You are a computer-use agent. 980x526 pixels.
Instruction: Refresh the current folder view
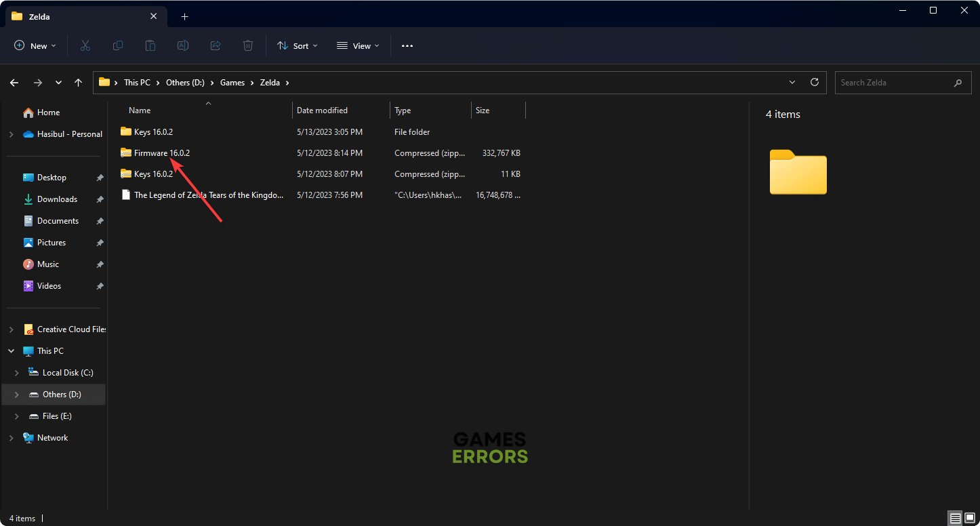(815, 82)
